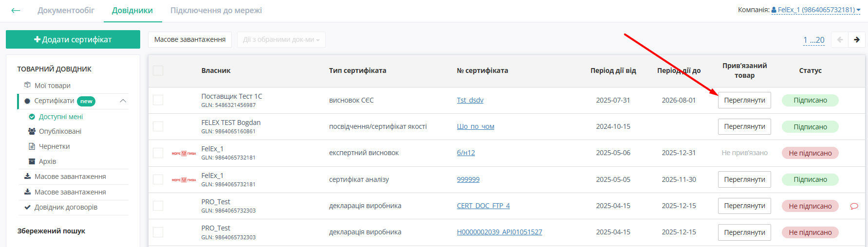Image resolution: width=868 pixels, height=247 pixels.
Task: Open Мої товари in sidebar
Action: pyautogui.click(x=53, y=86)
